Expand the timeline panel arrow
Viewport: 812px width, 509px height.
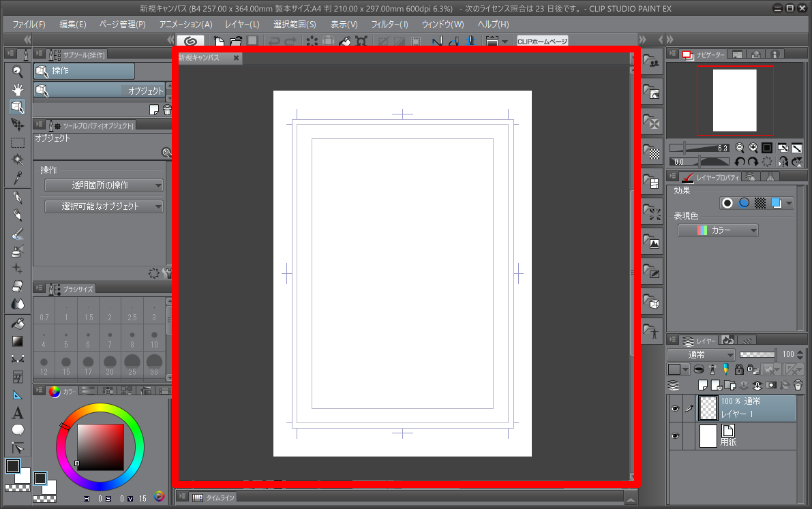tap(630, 499)
